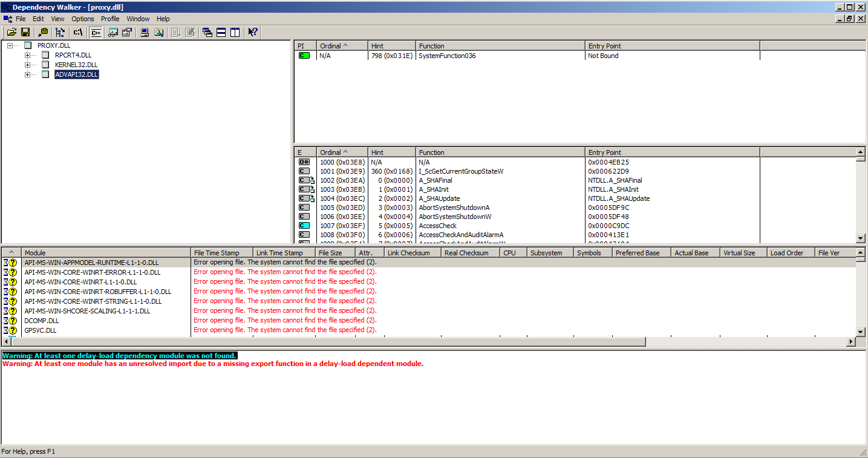Open the View menu
The height and width of the screenshot is (458, 868).
click(x=57, y=19)
